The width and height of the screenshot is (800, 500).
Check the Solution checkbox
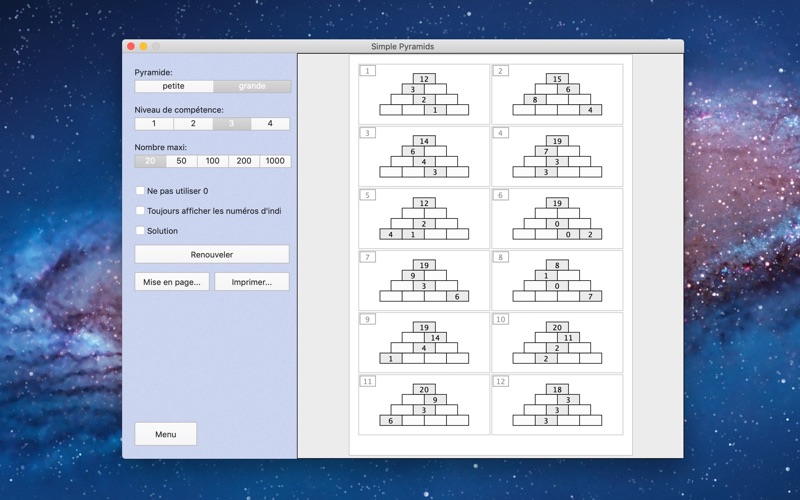[x=140, y=231]
